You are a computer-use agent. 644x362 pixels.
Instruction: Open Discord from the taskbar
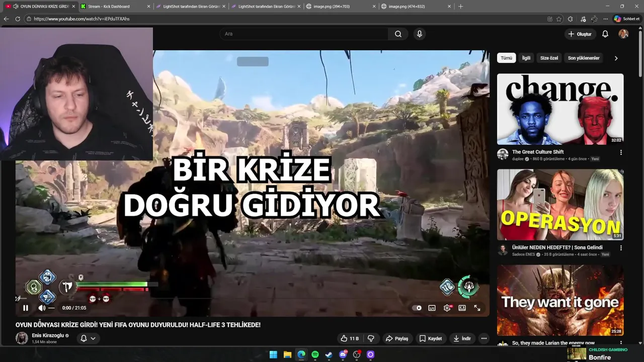[343, 354]
